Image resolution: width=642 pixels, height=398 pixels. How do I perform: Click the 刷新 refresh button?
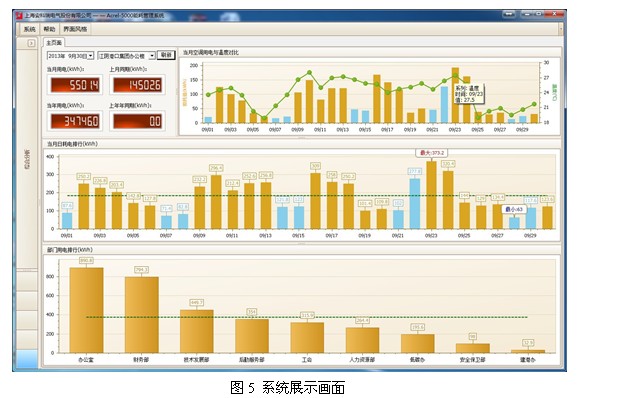pyautogui.click(x=166, y=55)
